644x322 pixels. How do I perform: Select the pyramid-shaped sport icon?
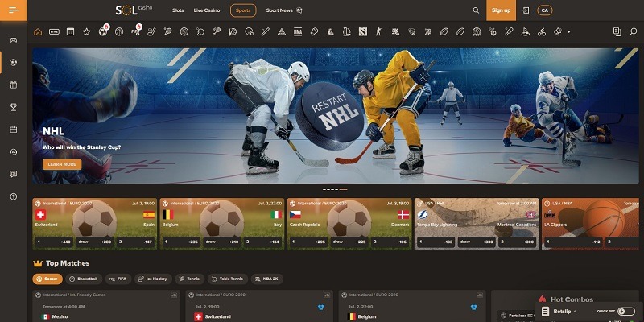(282, 31)
